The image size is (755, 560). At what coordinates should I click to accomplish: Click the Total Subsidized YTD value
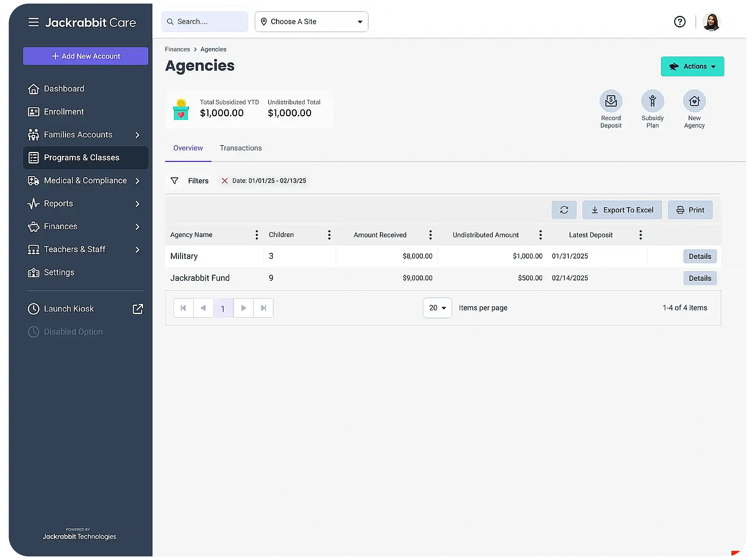pos(222,113)
